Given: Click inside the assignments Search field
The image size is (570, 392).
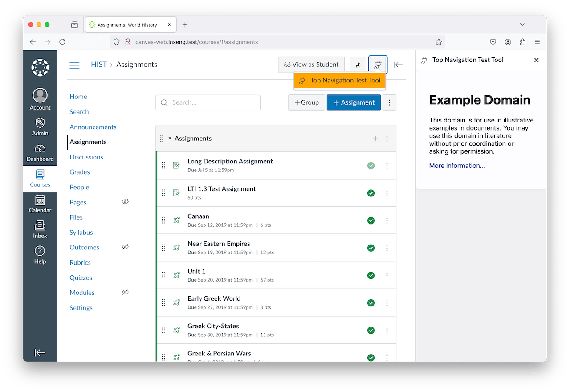Looking at the screenshot, I should point(208,102).
